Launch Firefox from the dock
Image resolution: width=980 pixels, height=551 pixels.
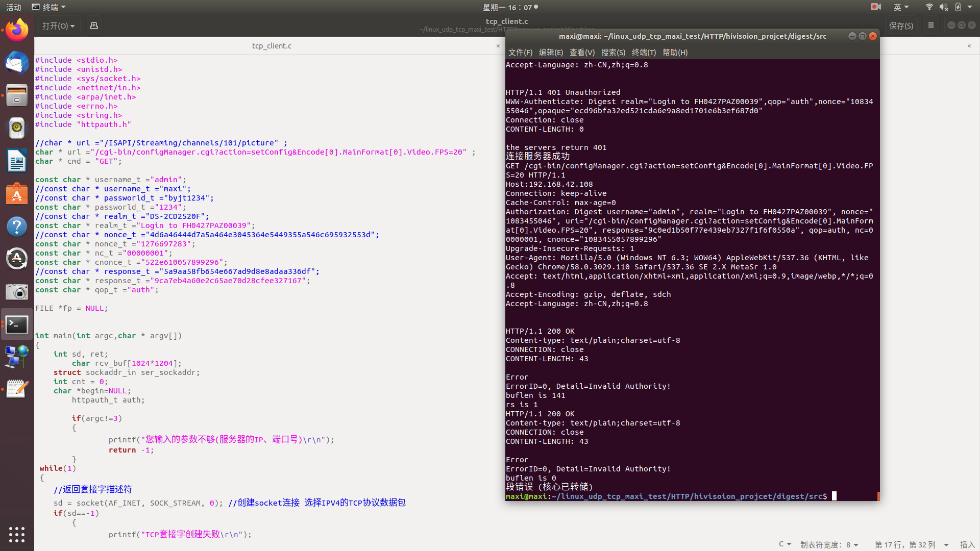click(x=17, y=31)
